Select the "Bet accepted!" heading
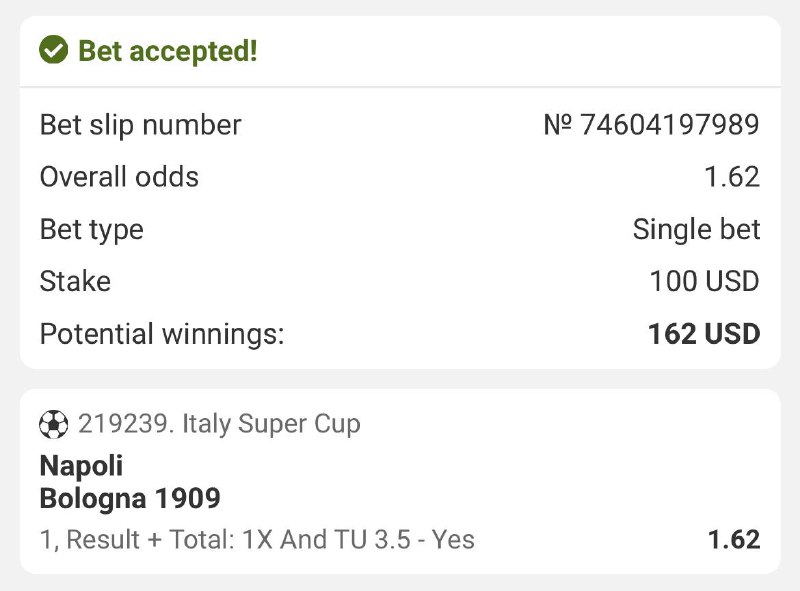This screenshot has height=591, width=800. point(167,51)
